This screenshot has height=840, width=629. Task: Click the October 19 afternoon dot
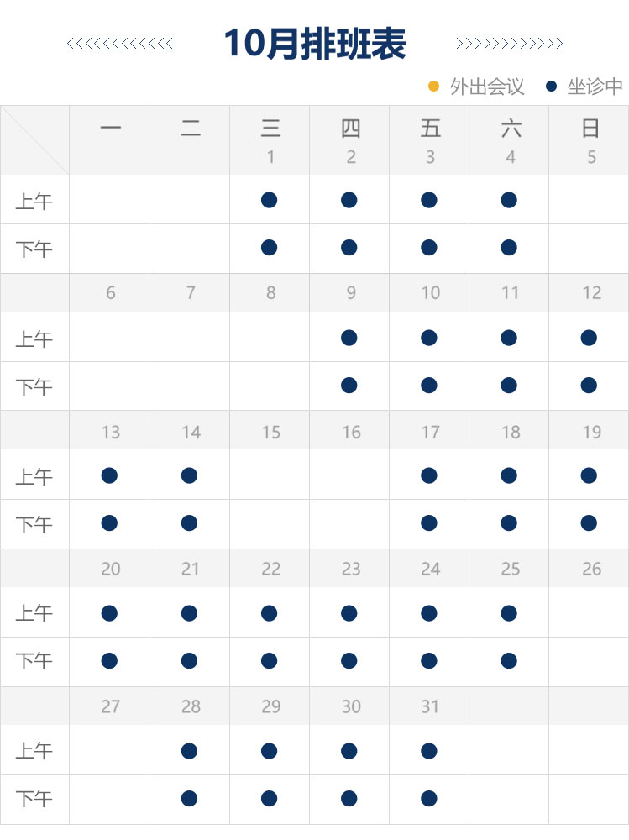589,523
